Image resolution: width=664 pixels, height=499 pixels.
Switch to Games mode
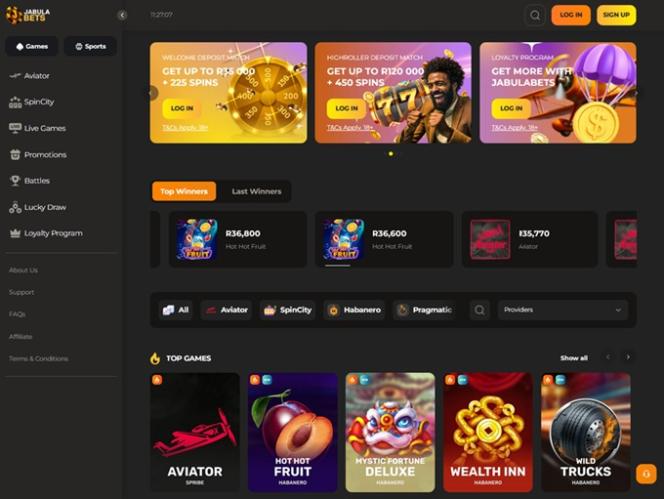click(x=32, y=46)
